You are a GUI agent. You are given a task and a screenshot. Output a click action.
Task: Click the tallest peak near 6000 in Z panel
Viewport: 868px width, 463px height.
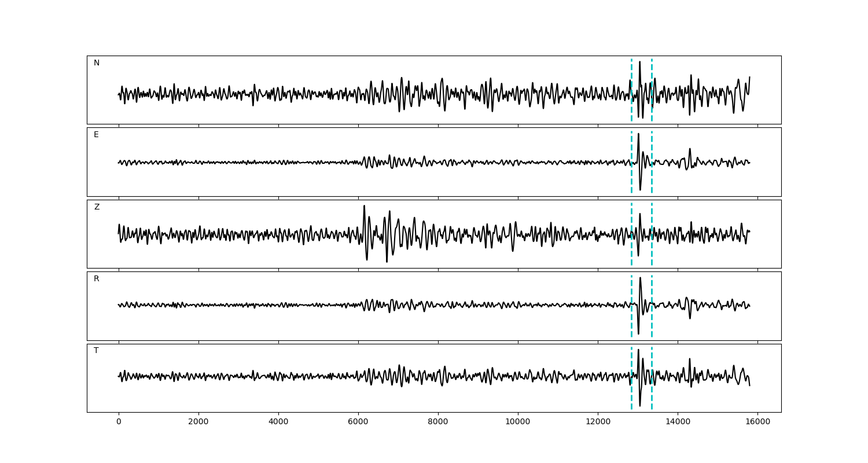click(x=364, y=207)
